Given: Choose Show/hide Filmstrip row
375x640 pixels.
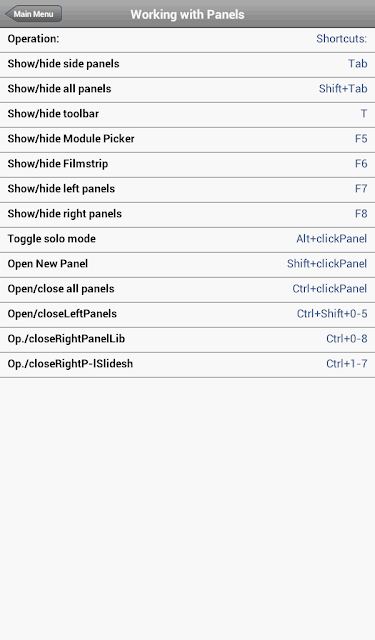Looking at the screenshot, I should click(x=187, y=164).
